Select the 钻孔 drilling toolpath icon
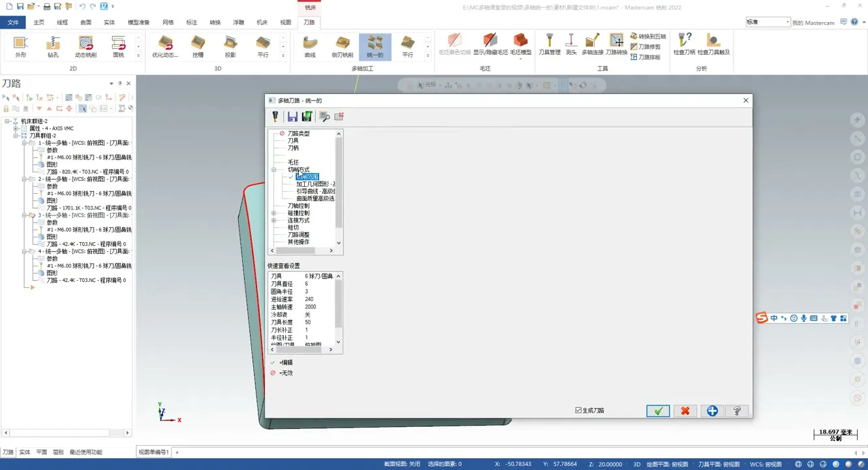Screen dimensions: 868x470 53,46
